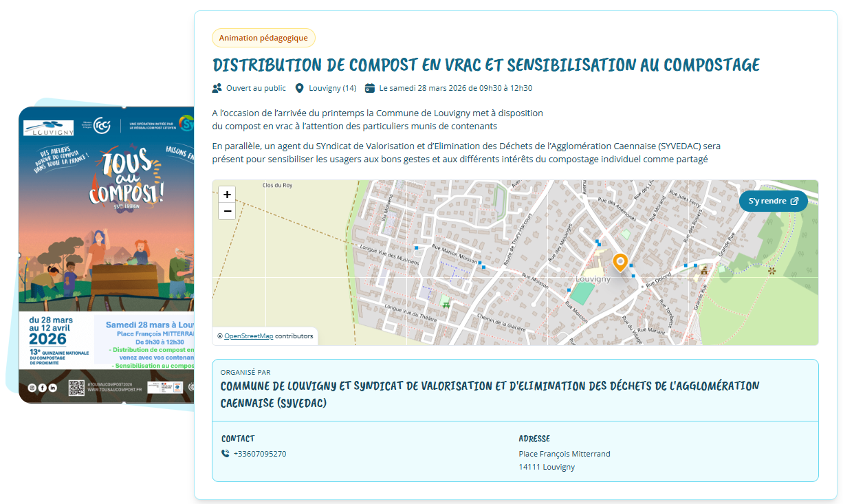The height and width of the screenshot is (504, 843).
Task: Select the LinkedIn icon on the flyer
Action: pyautogui.click(x=53, y=388)
